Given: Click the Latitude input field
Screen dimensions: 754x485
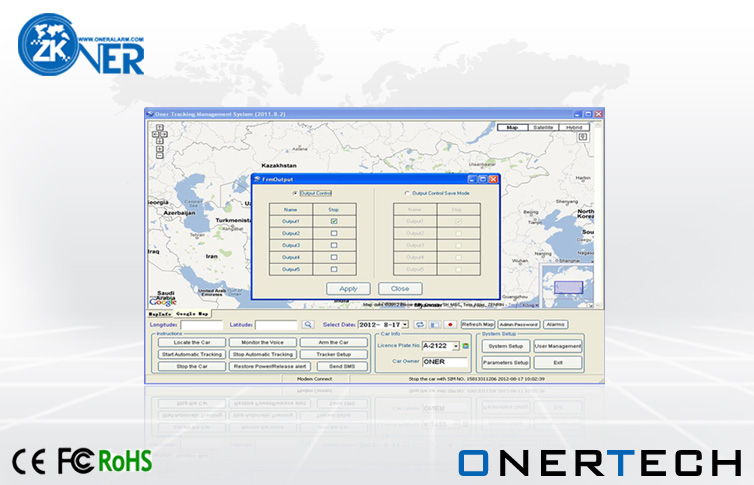Looking at the screenshot, I should click(276, 325).
